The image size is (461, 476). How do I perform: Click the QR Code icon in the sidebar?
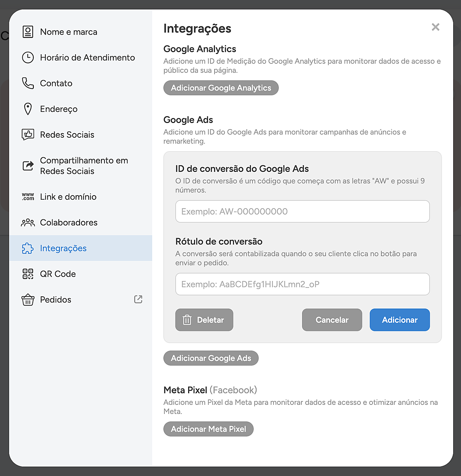click(x=28, y=274)
